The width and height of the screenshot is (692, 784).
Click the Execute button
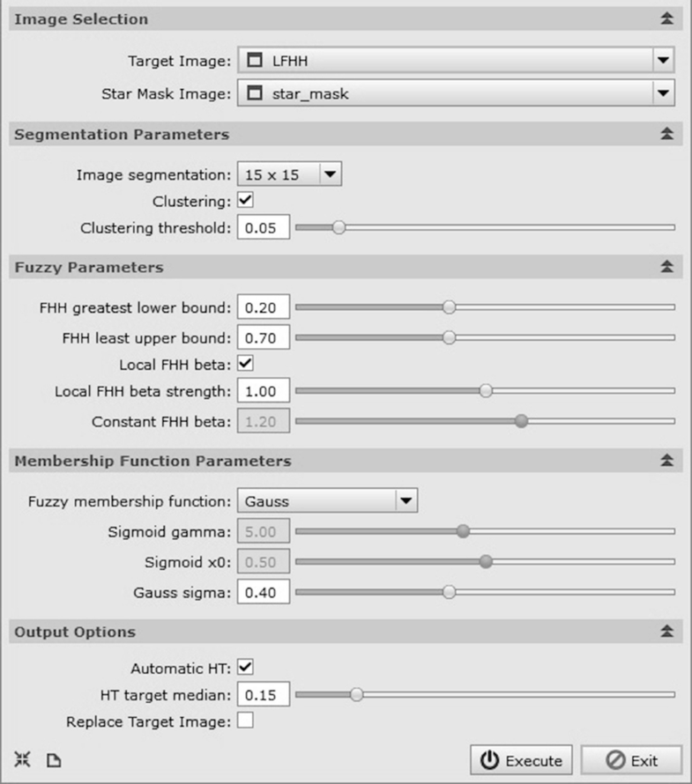tap(521, 760)
